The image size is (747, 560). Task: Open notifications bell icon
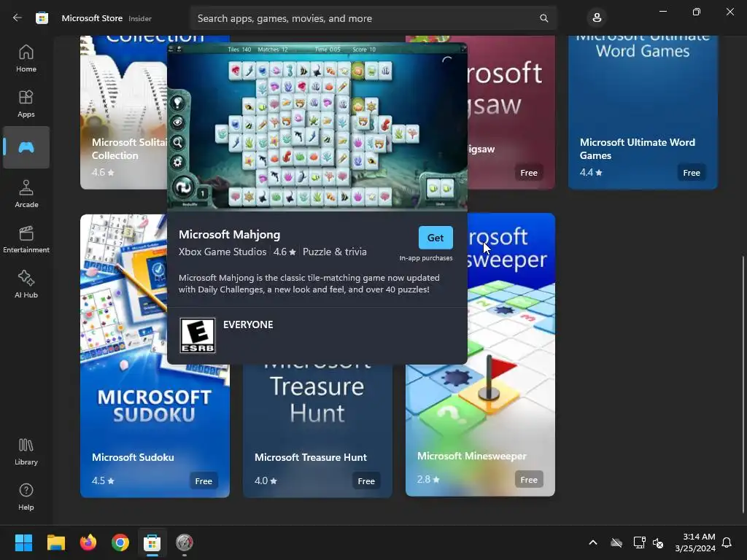point(727,542)
